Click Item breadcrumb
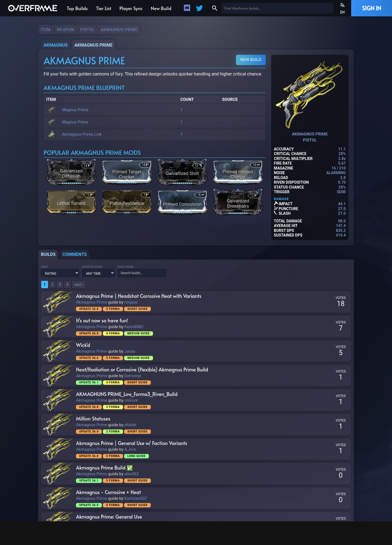 (x=45, y=30)
